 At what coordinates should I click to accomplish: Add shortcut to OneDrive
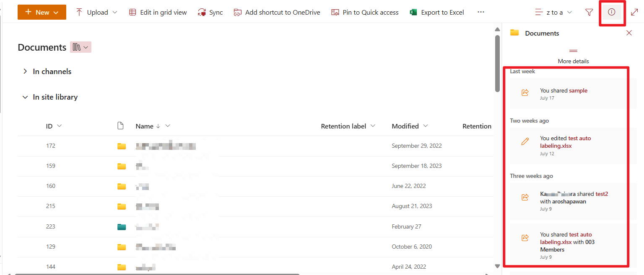click(x=277, y=12)
